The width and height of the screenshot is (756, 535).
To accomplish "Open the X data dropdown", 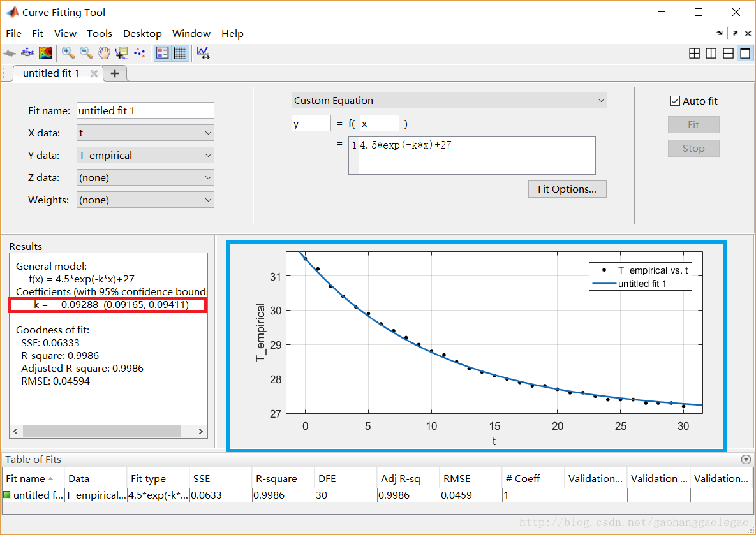I will [x=145, y=133].
